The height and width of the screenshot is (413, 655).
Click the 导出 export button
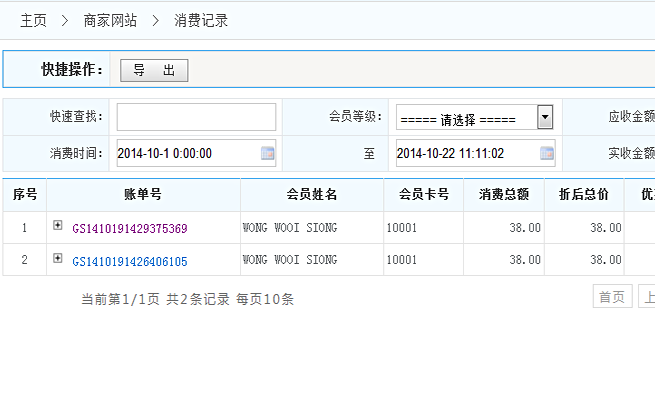click(x=154, y=70)
